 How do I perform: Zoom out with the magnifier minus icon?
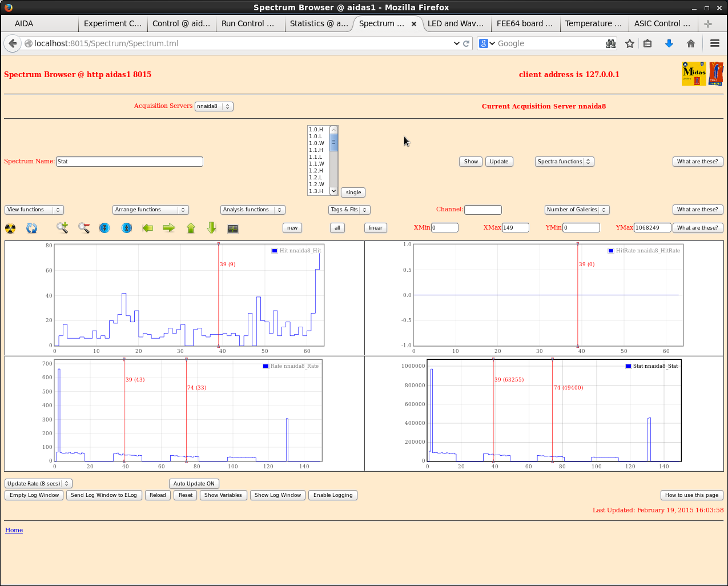(x=84, y=228)
